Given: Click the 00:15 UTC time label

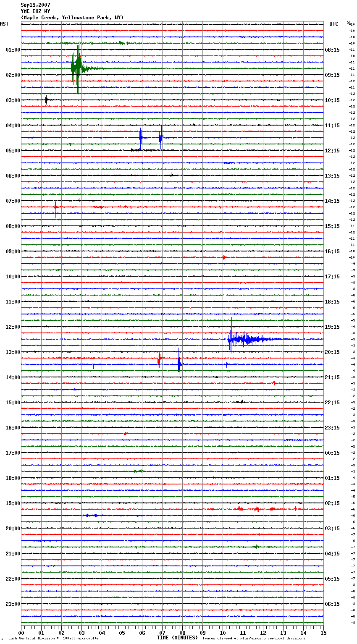Looking at the screenshot, I should 332,453.
